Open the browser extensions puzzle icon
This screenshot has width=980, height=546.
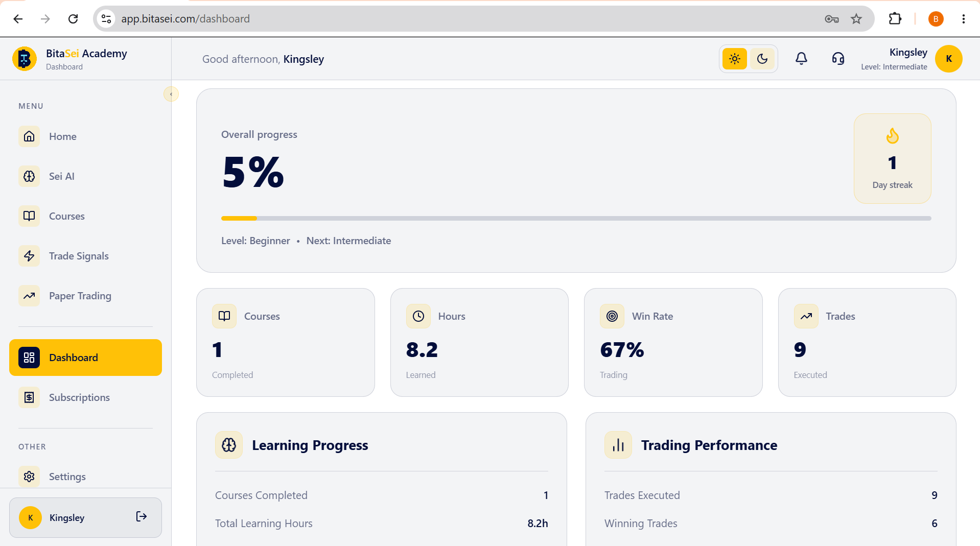tap(895, 19)
